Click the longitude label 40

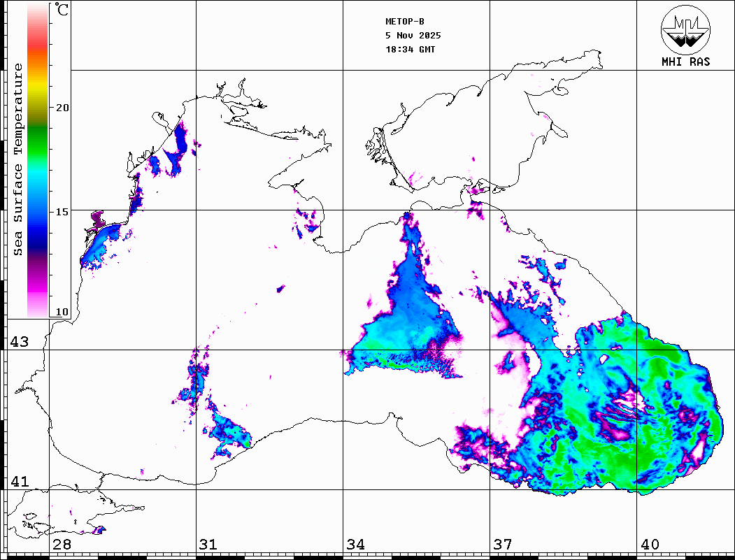[x=650, y=545]
